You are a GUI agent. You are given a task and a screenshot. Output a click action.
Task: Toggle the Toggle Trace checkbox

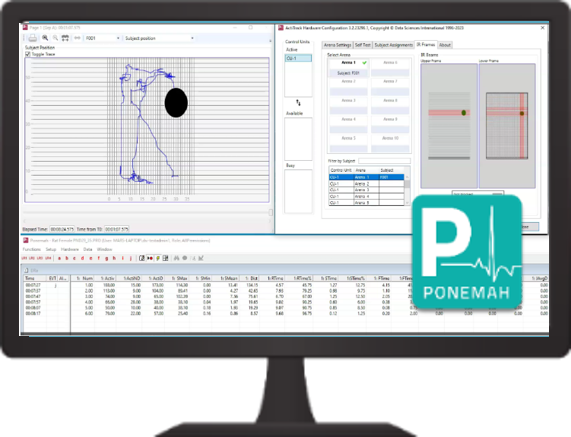coord(28,54)
